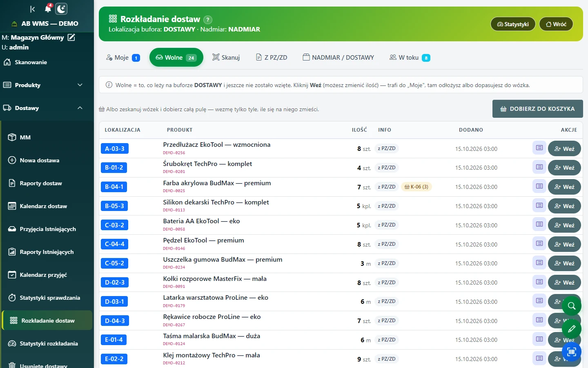Toggle dark mode moon icon

click(61, 9)
